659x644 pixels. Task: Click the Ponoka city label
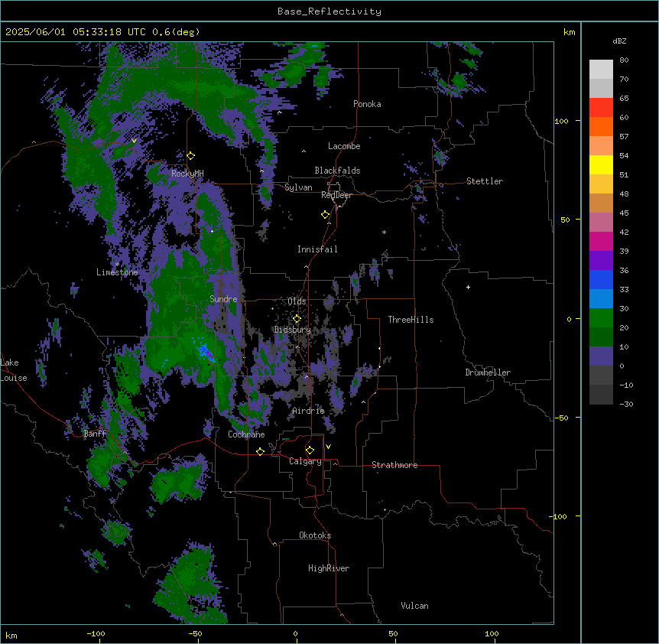coord(367,104)
